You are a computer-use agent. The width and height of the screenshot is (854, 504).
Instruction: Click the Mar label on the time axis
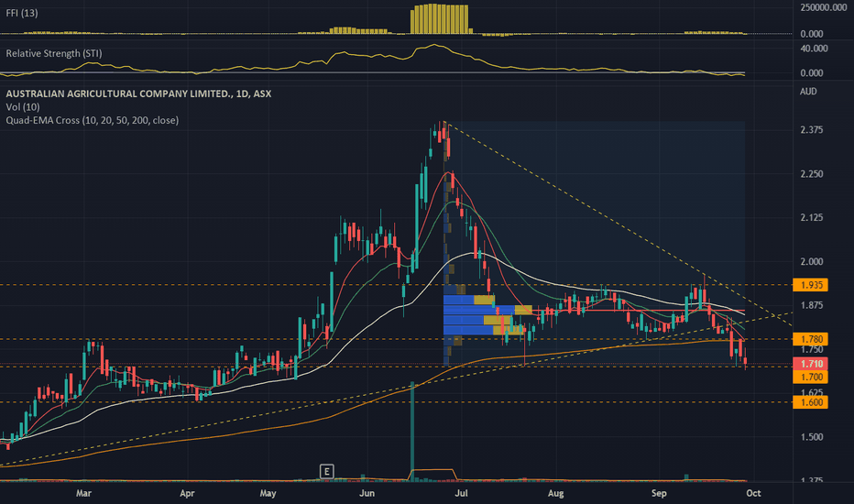pos(83,493)
